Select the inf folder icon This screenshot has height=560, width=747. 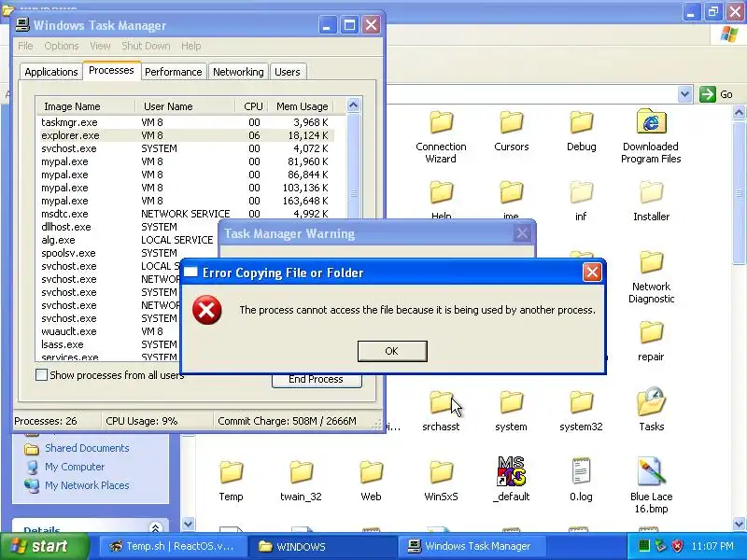pyautogui.click(x=581, y=192)
